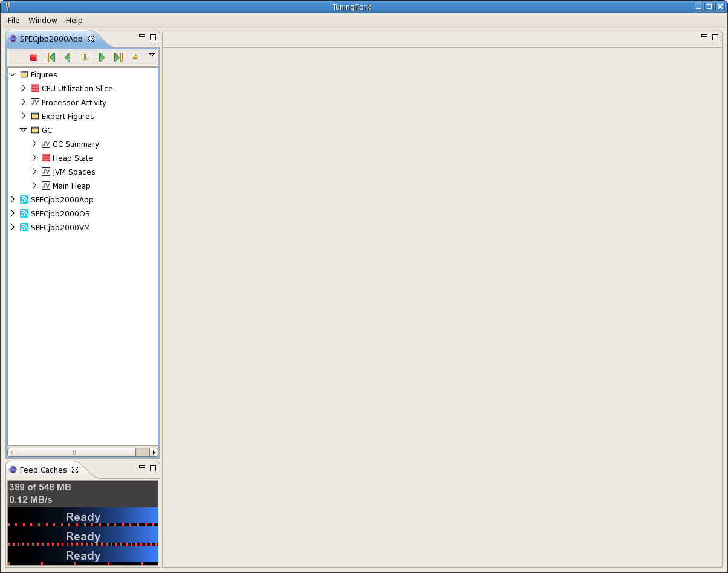Jump to end with skip-to-end icon
Viewport: 728px width, 573px height.
pyautogui.click(x=119, y=57)
